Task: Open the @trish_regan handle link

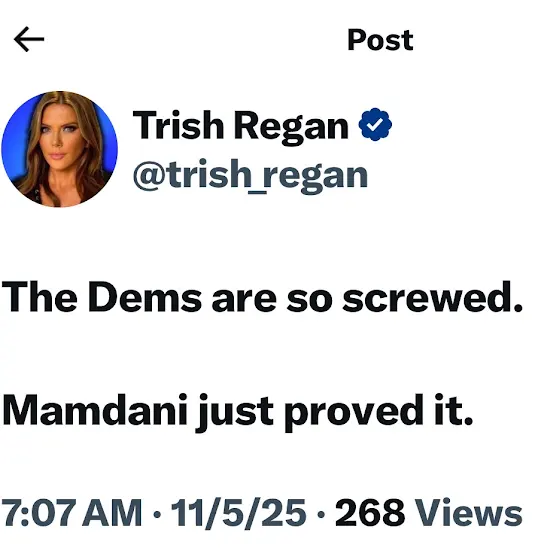Action: [x=250, y=176]
